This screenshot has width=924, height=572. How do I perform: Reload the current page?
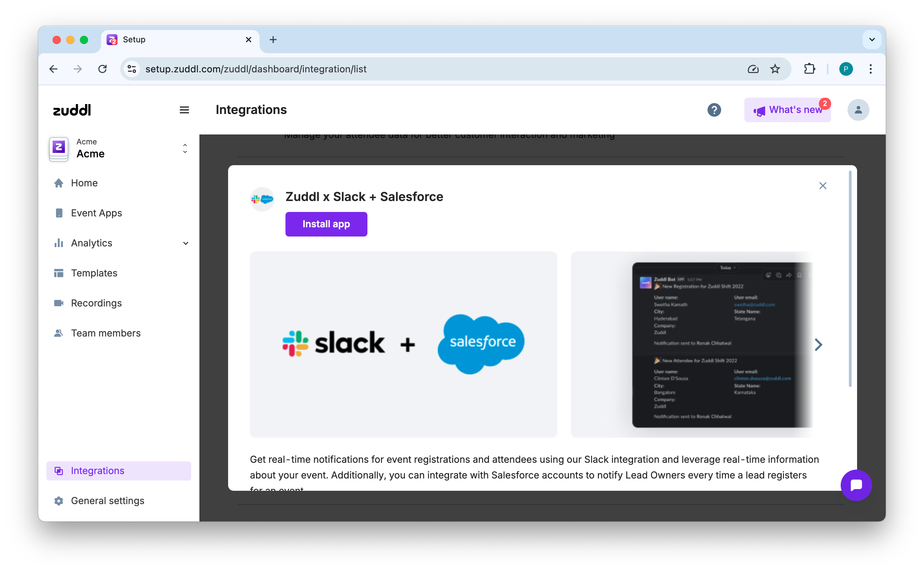point(102,69)
